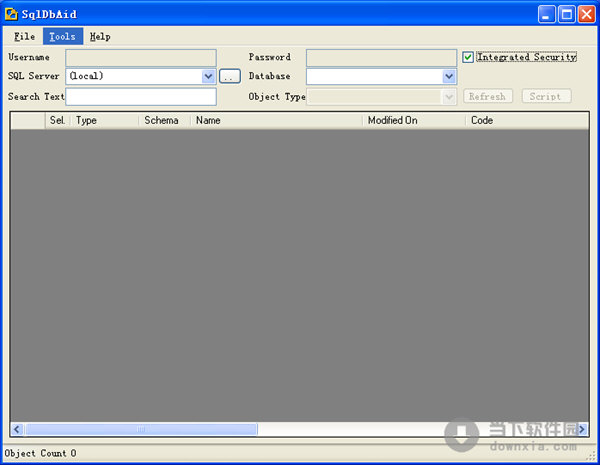This screenshot has height=465, width=600.
Task: Click the Script button
Action: pos(546,96)
